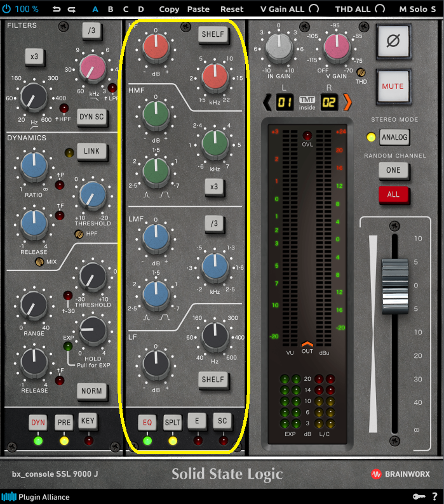The height and width of the screenshot is (504, 444).
Task: Click the key icon in the footer
Action: click(419, 496)
